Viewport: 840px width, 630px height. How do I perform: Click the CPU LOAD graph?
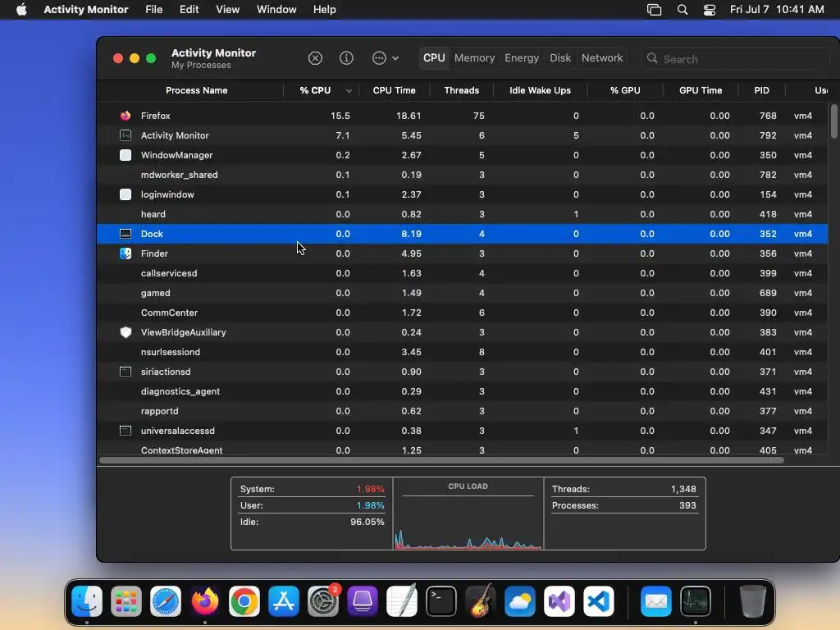coord(468,514)
